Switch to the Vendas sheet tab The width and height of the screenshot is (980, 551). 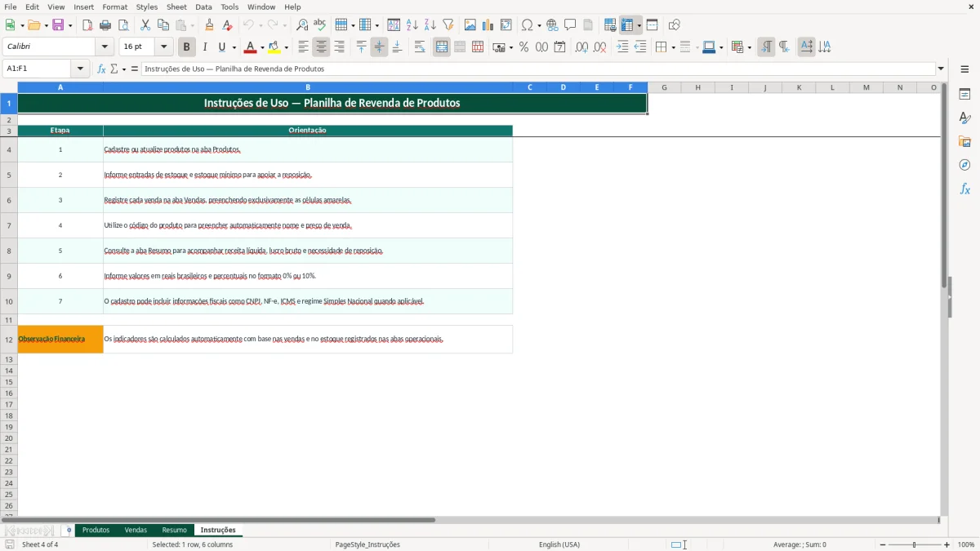136,530
